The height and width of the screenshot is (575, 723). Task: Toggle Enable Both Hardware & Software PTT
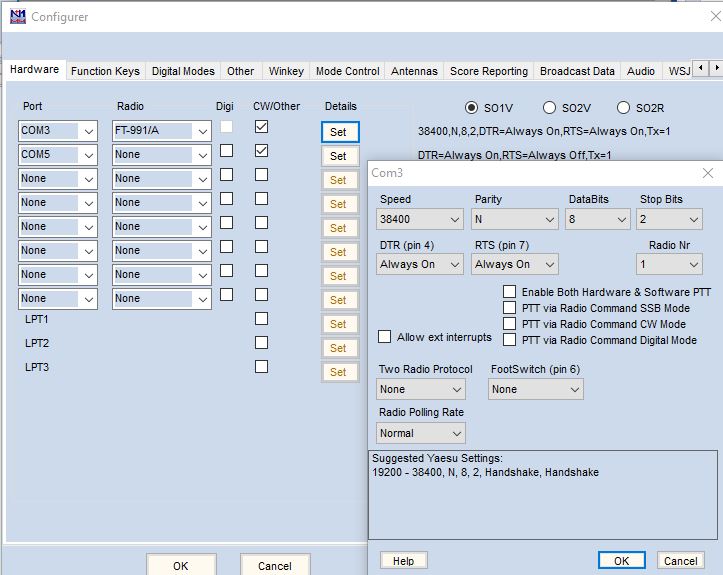(510, 292)
